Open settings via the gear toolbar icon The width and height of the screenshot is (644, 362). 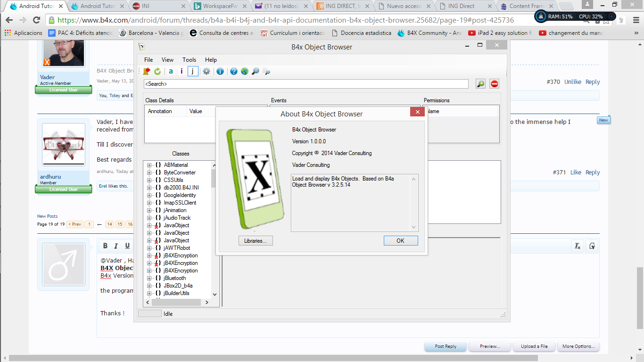pos(206,71)
